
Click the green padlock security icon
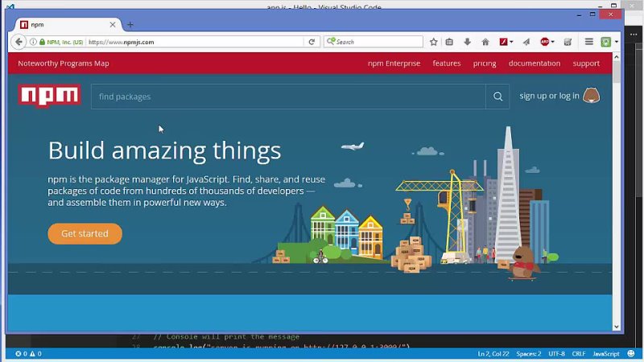[42, 42]
